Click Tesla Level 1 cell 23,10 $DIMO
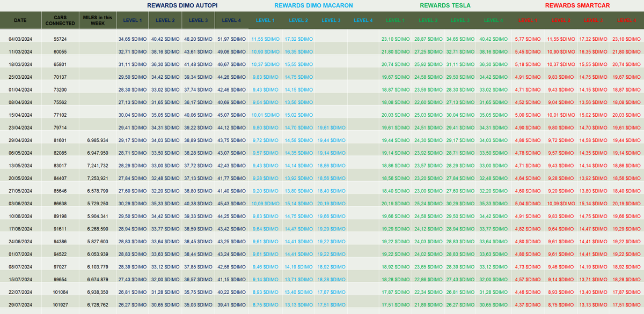The width and height of the screenshot is (644, 314). [396, 39]
